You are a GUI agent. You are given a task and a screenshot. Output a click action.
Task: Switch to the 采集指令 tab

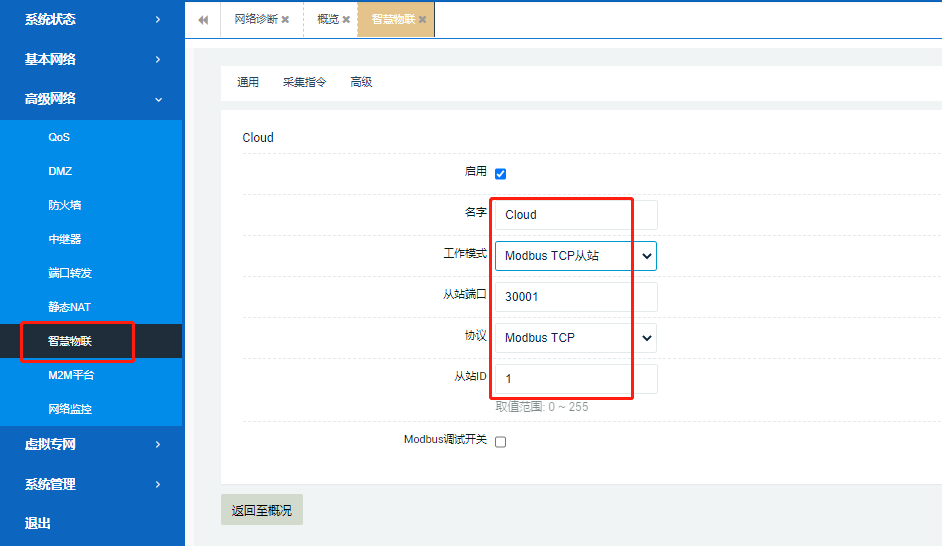304,82
